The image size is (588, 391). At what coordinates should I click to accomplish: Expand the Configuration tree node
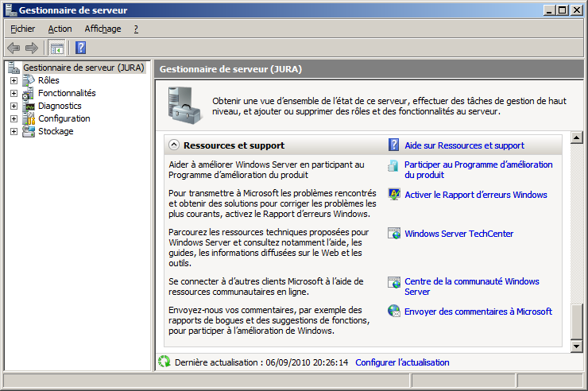pyautogui.click(x=14, y=118)
